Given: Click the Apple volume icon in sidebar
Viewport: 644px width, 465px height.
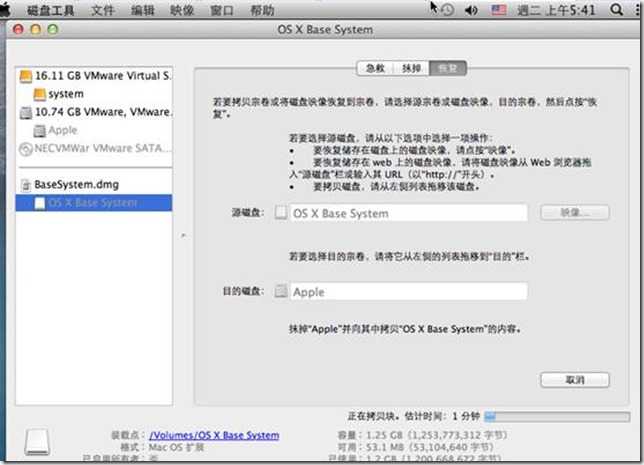Looking at the screenshot, I should (x=39, y=131).
